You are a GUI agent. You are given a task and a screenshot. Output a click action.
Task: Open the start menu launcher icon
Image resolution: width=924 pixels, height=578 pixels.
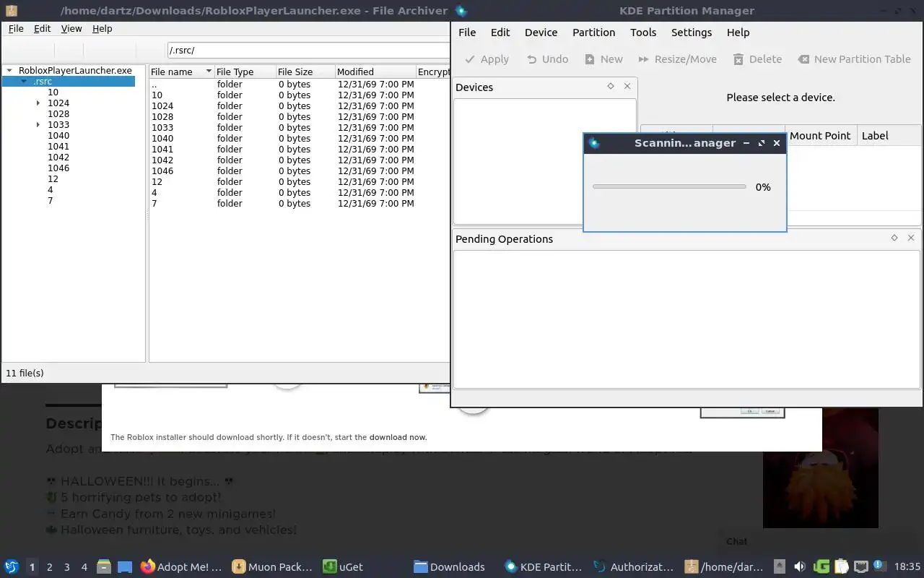pos(12,566)
